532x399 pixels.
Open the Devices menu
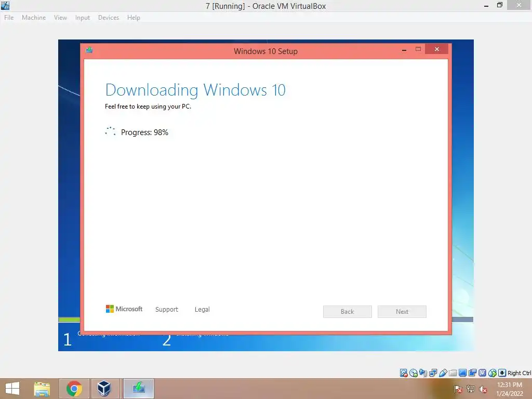[109, 18]
